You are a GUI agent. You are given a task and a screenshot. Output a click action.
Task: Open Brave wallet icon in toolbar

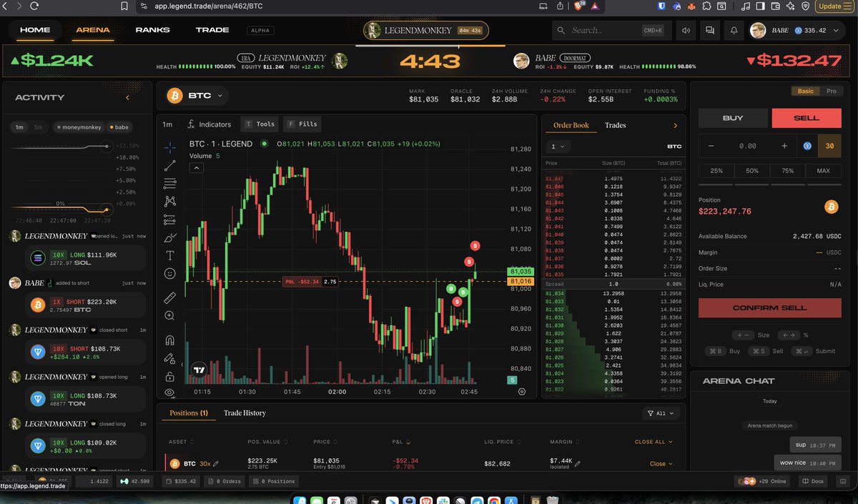click(x=775, y=6)
